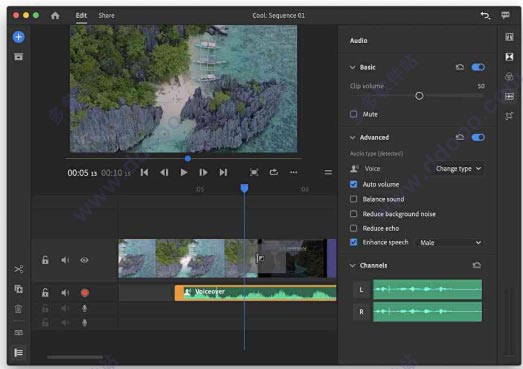Switch to the Share tab
The image size is (523, 369).
coord(106,15)
